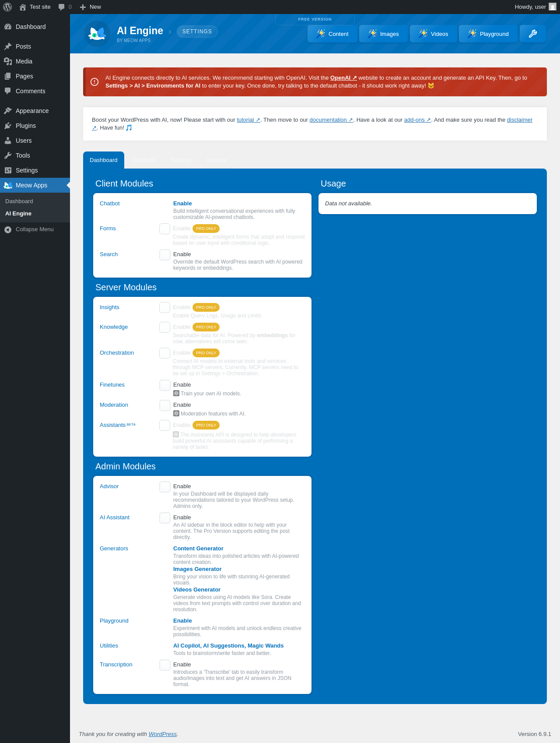This screenshot has width=560, height=743.
Task: Open the Posts menu
Action: [35, 46]
